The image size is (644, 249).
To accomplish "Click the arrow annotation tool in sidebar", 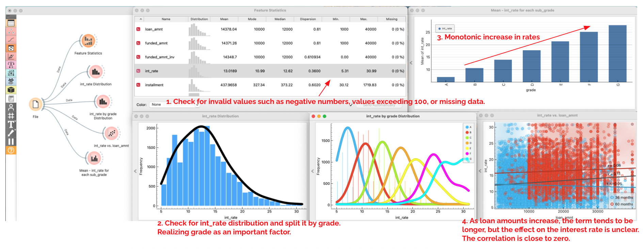I will (x=11, y=133).
